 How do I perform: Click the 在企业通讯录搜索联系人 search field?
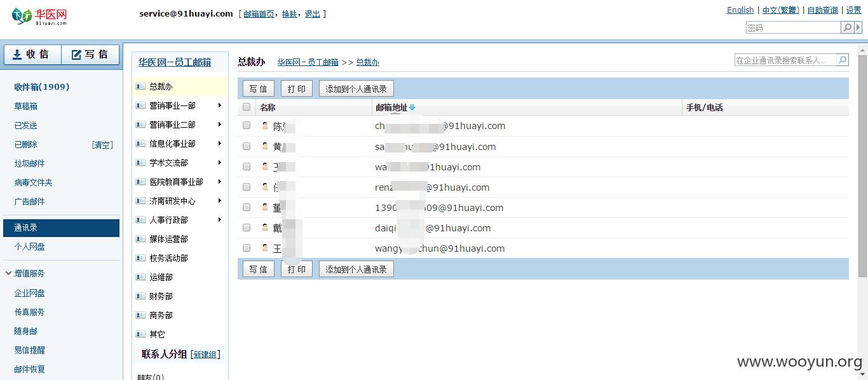click(786, 60)
